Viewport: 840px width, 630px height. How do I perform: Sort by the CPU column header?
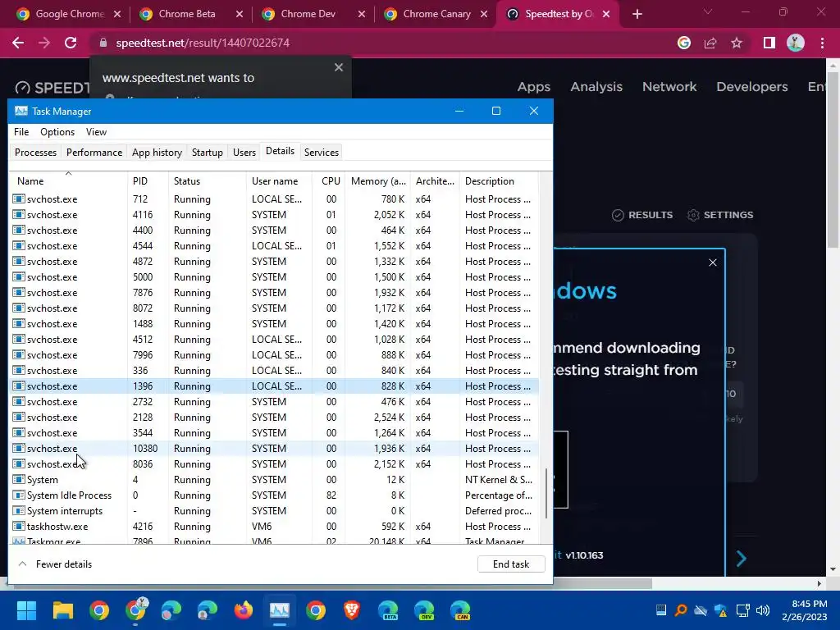(x=329, y=181)
